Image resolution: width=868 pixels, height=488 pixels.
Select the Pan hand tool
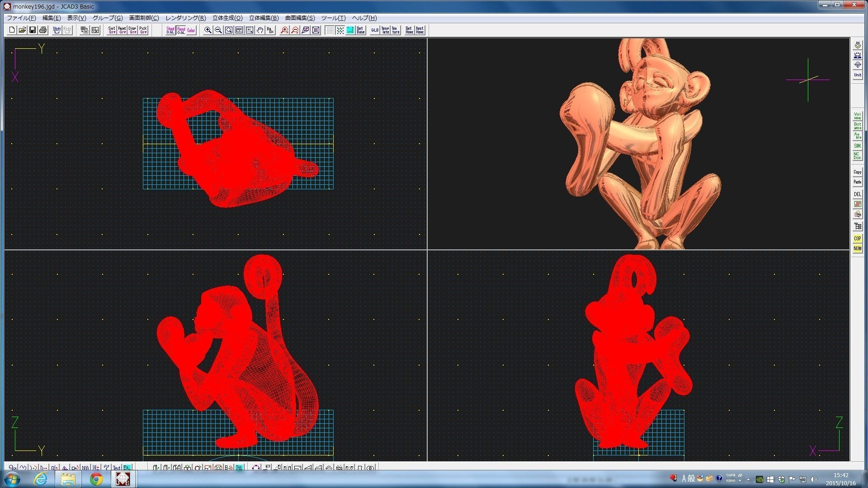point(260,30)
